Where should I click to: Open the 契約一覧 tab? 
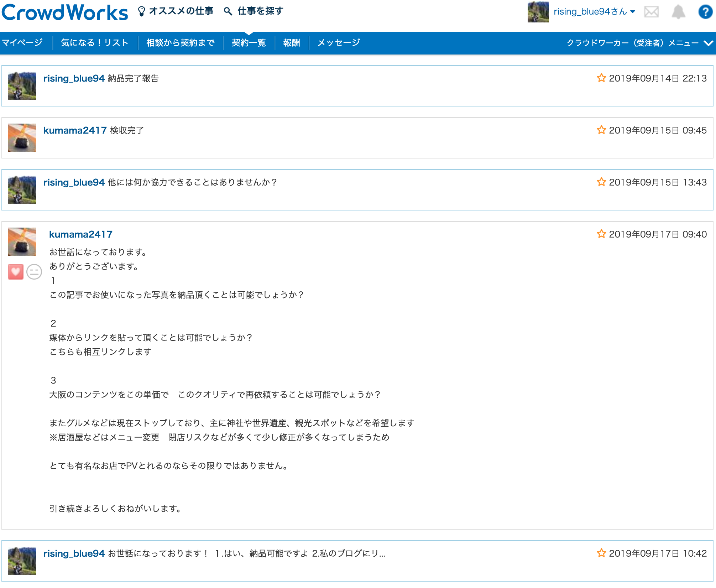pyautogui.click(x=249, y=42)
